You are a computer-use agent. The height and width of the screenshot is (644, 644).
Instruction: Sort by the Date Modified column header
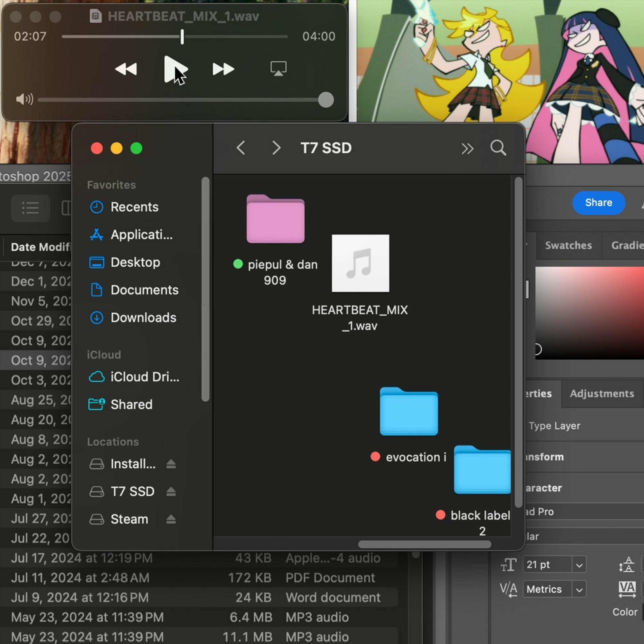pos(41,247)
